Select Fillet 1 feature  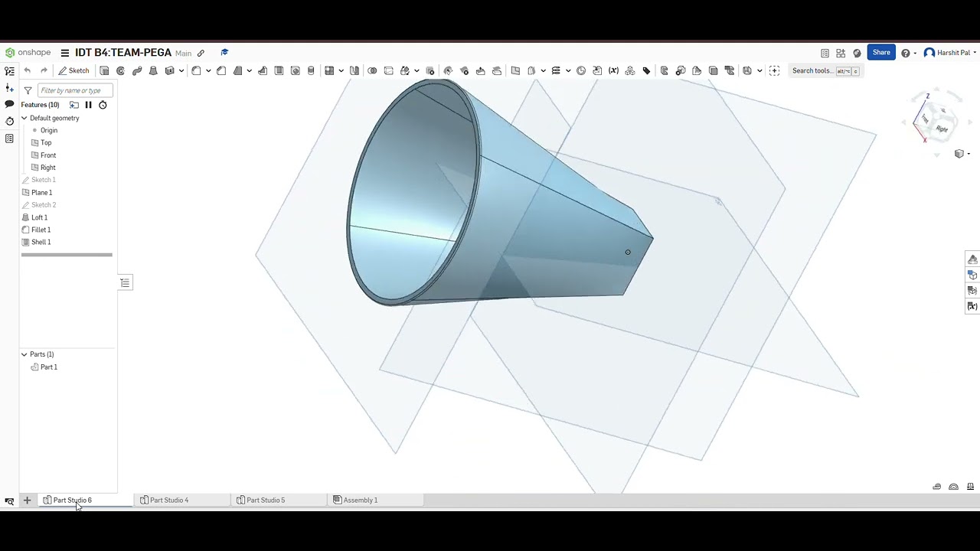41,230
